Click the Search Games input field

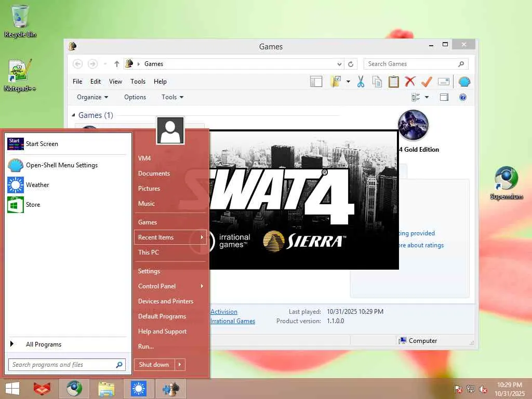(x=416, y=64)
